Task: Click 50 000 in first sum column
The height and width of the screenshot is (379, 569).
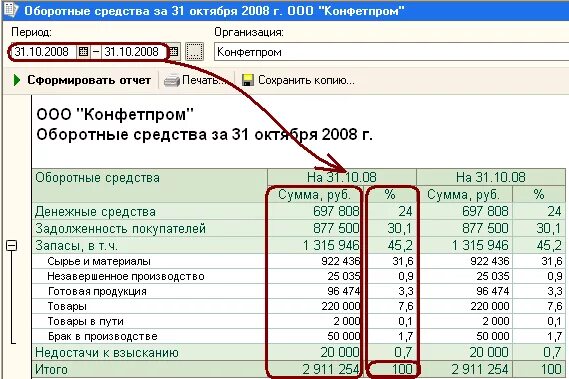Action: [x=344, y=336]
